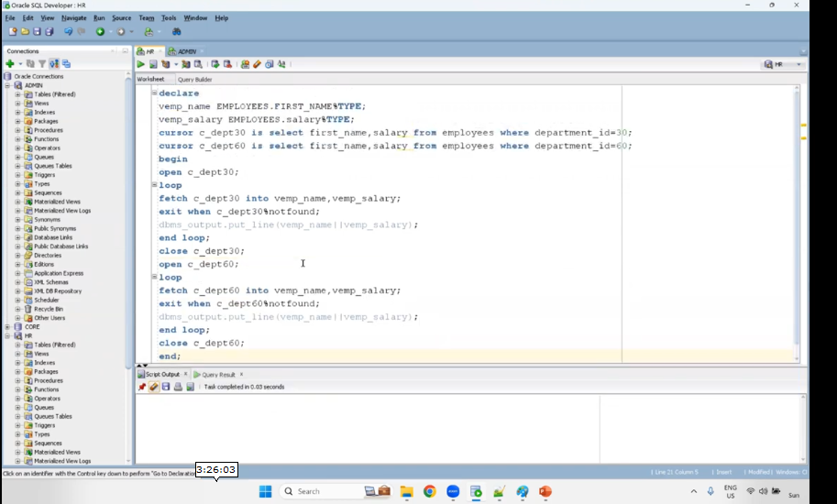Open SQL Worksheet icon in main toolbar
837x504 pixels.
[149, 32]
